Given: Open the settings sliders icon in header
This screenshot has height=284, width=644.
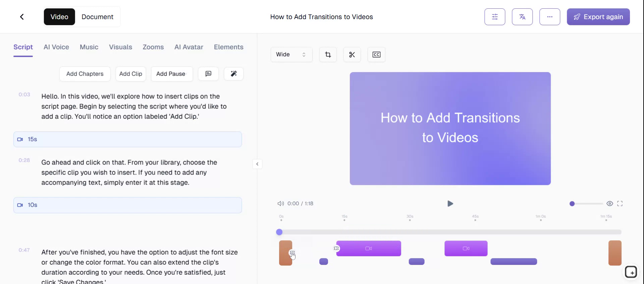Looking at the screenshot, I should [495, 17].
